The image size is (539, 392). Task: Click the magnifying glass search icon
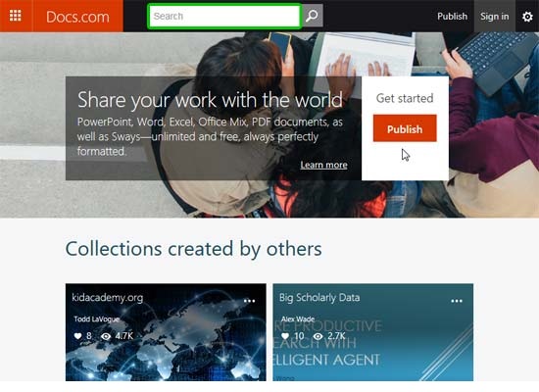[312, 16]
